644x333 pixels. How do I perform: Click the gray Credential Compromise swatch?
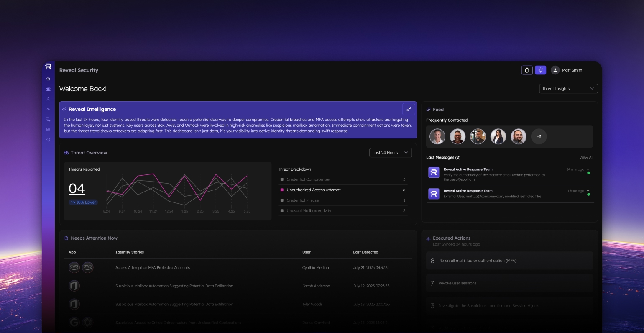coord(282,179)
